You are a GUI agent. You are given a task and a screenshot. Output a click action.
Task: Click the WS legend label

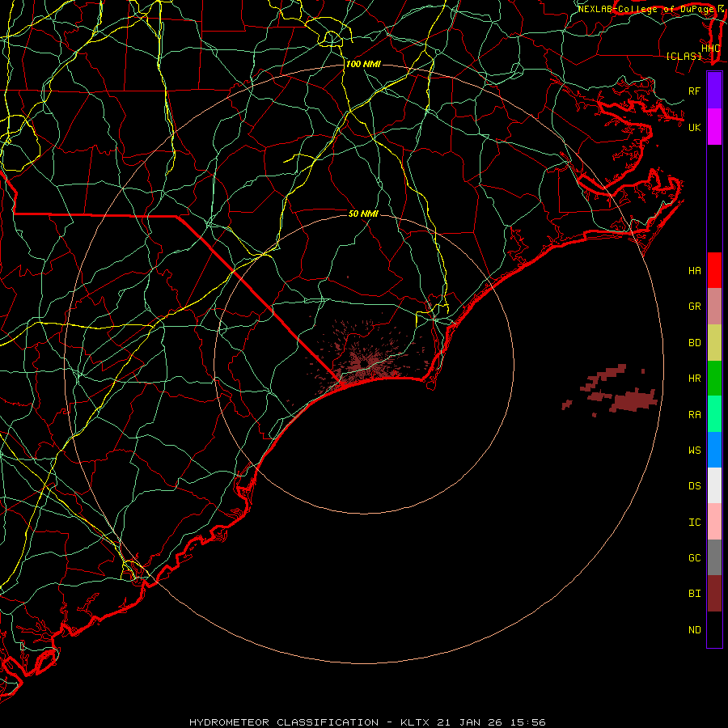coord(694,451)
